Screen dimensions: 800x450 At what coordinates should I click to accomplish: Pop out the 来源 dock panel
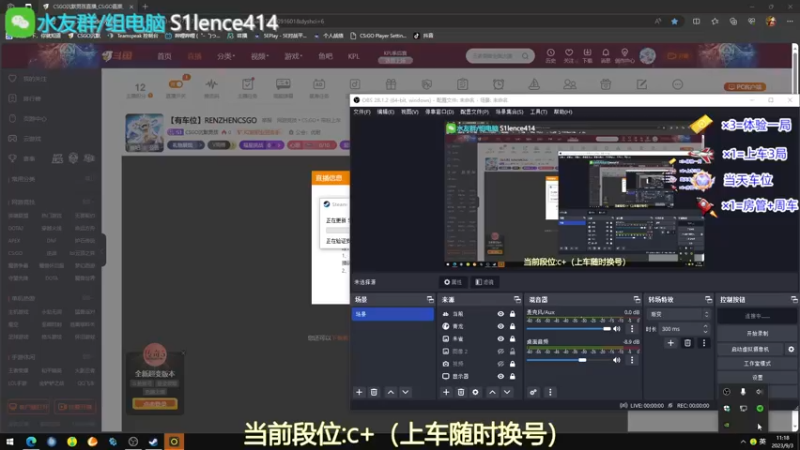click(517, 299)
